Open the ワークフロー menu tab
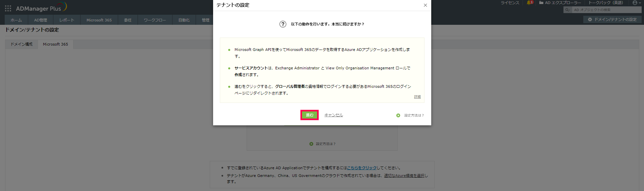The image size is (644, 191). 155,20
